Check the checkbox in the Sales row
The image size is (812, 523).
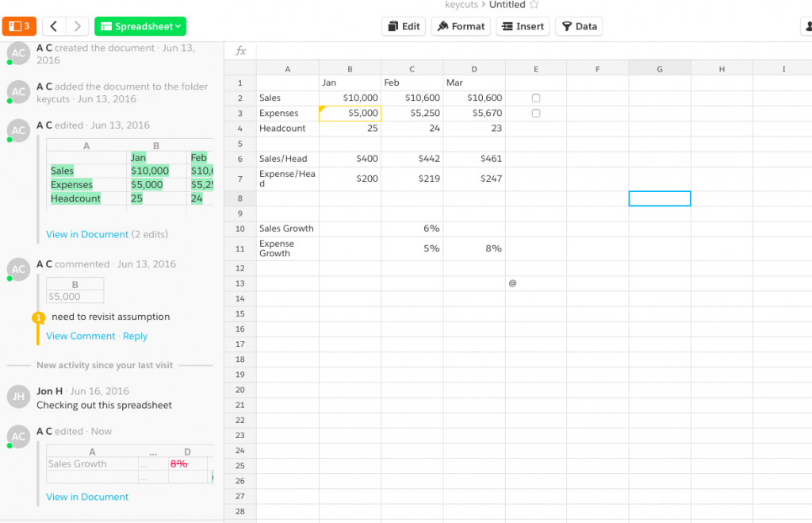coord(536,98)
